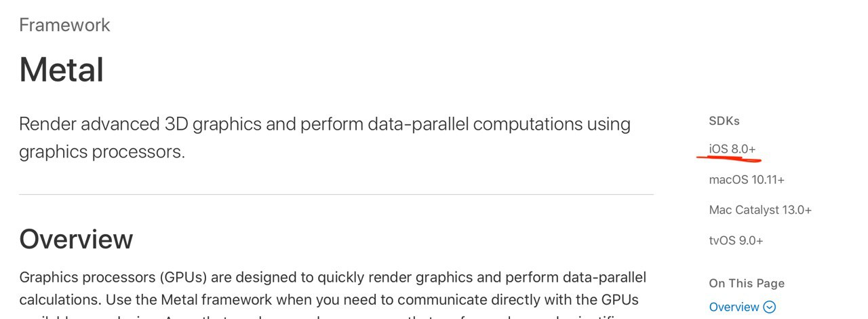Click the red underline beneath iOS 8.0+
This screenshot has width=868, height=319.
click(729, 158)
